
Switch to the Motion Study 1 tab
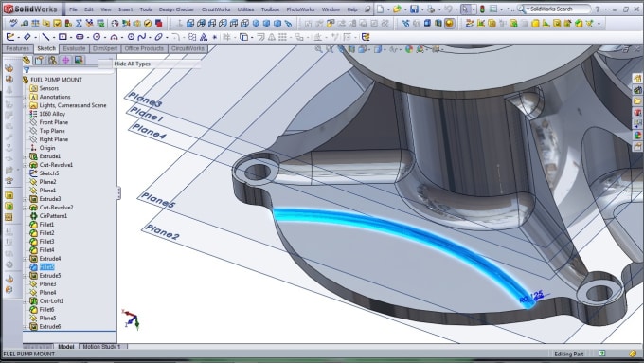click(102, 347)
